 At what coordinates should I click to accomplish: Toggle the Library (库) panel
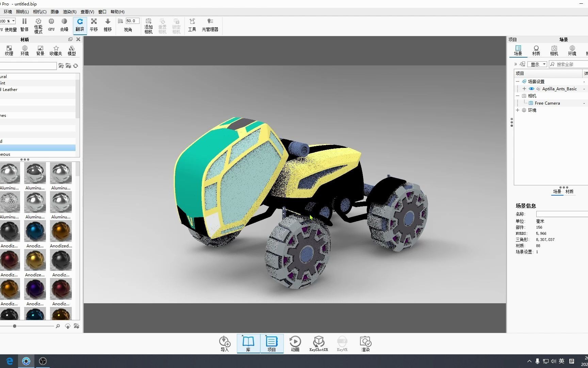tap(248, 343)
